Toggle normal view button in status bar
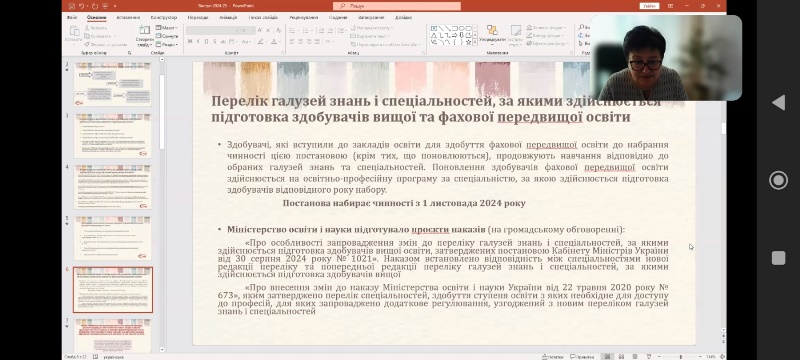800x360 pixels. [607, 356]
